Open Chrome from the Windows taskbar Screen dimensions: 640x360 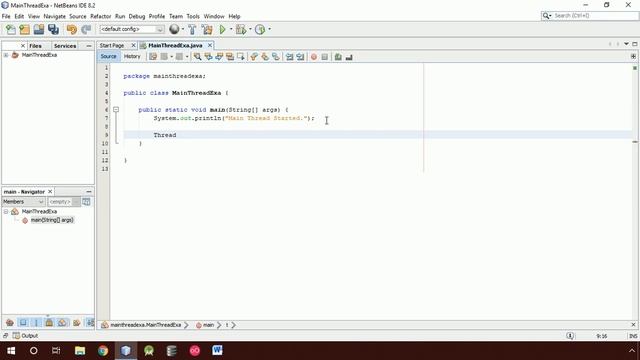[103, 351]
